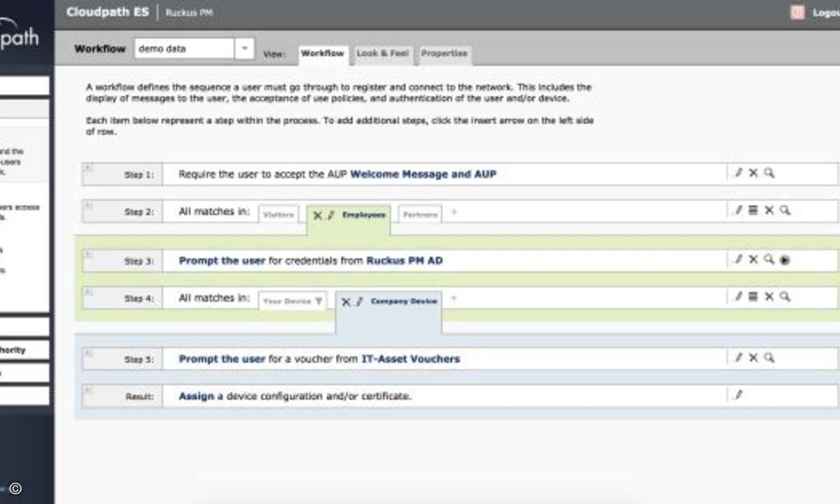
Task: Select the Partners split tab
Action: click(421, 215)
